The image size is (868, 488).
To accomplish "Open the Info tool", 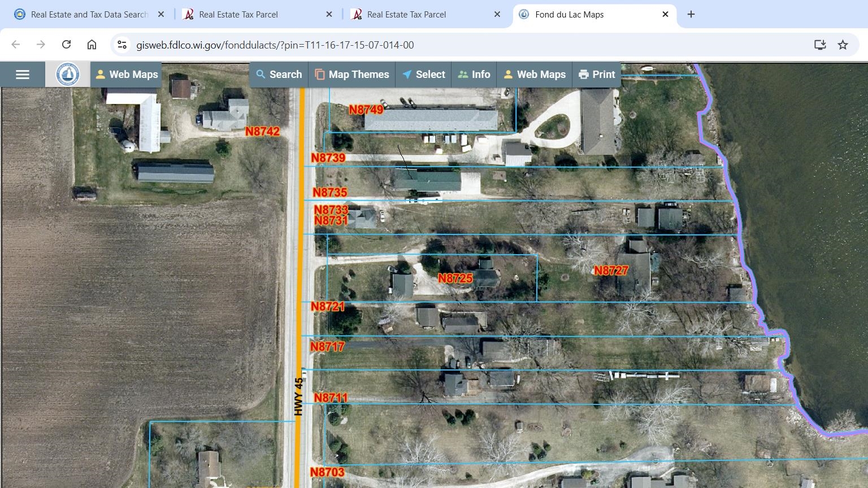I will (x=474, y=75).
